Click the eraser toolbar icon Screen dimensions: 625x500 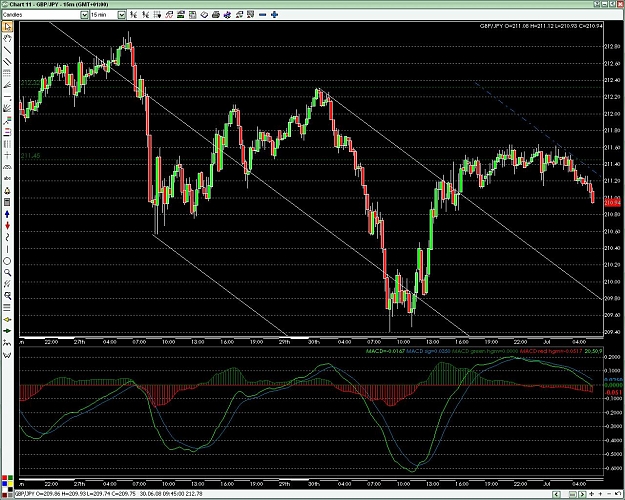(204, 15)
